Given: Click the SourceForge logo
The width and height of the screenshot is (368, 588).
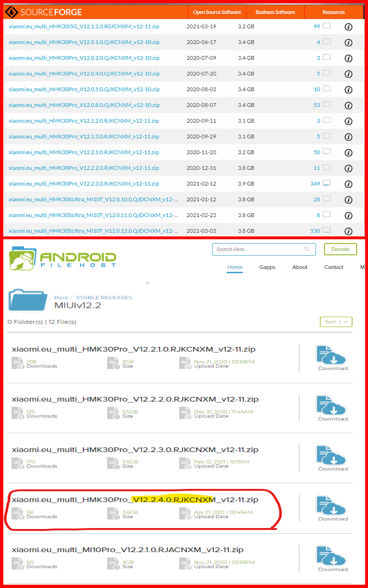Looking at the screenshot, I should click(45, 12).
